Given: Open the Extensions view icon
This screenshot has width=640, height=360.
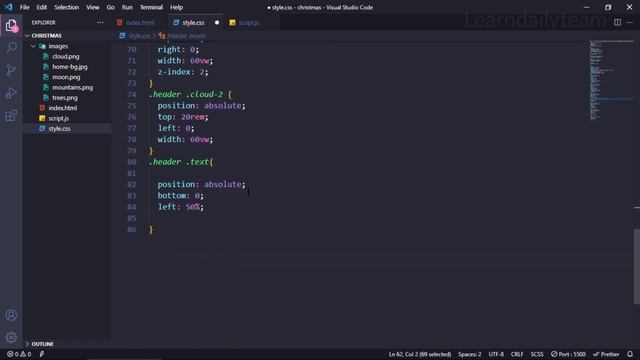Looking at the screenshot, I should click(x=11, y=116).
